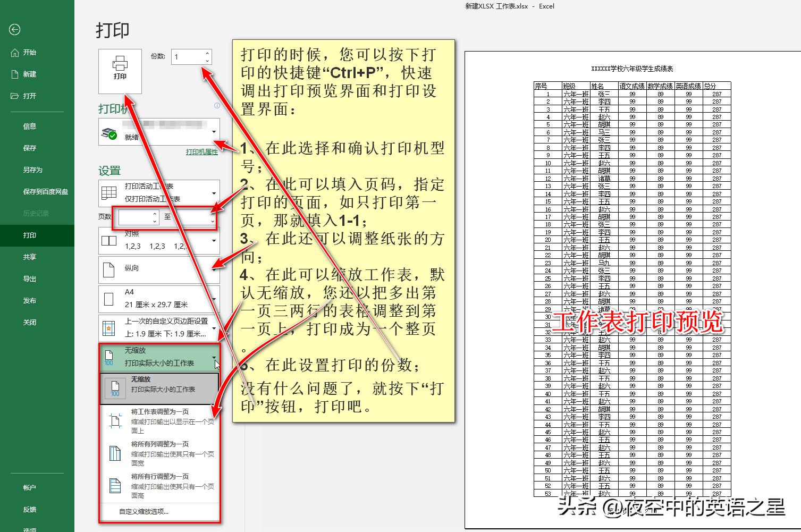Open the printer selection dropdown

coord(215,131)
